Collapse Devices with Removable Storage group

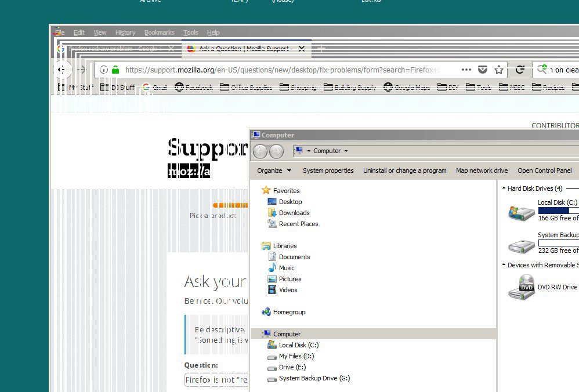[x=504, y=265]
